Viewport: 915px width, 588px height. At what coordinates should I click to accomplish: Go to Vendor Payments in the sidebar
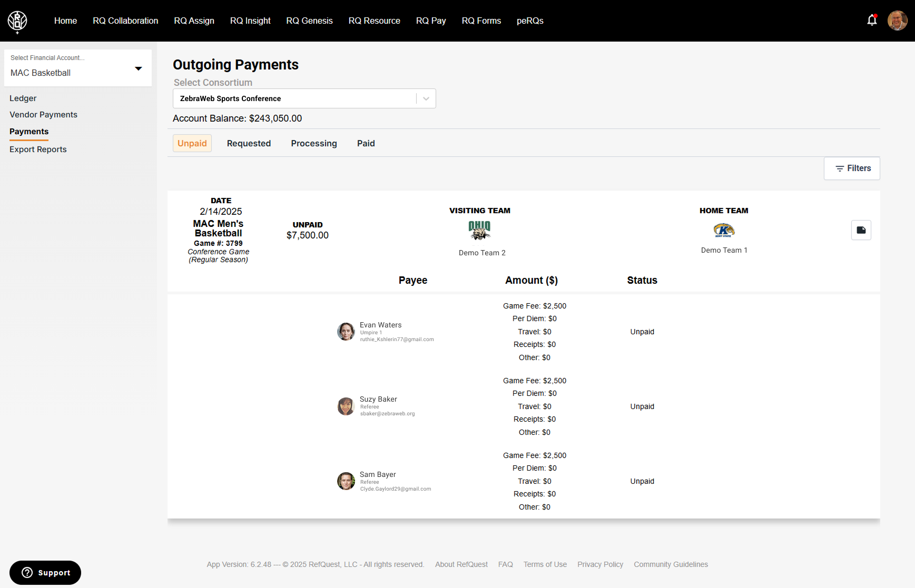[43, 115]
